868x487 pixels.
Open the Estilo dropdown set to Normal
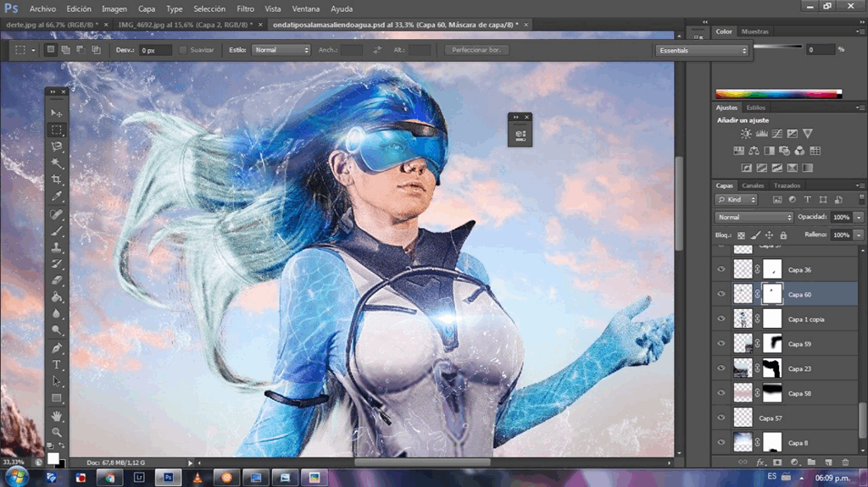[x=281, y=50]
